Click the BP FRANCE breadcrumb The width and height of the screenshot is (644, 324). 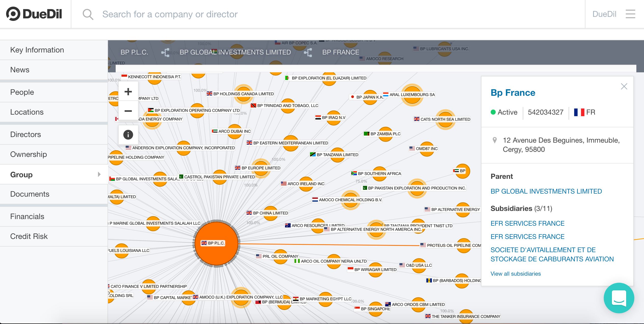coord(341,52)
